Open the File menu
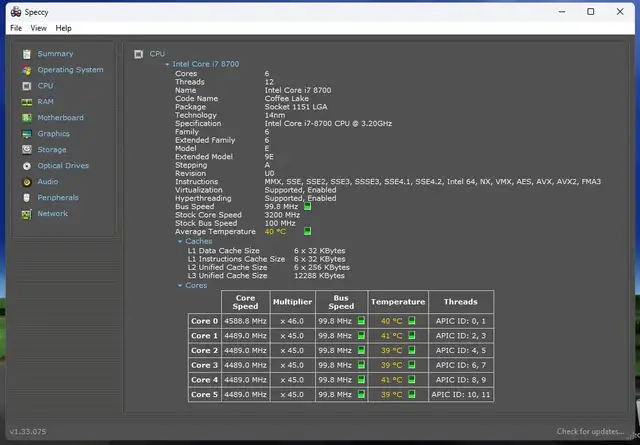Screen dimensions: 640x445 [x=16, y=28]
